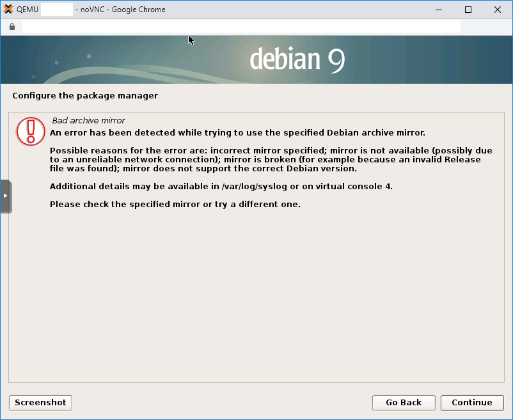Click the red exclamation error icon
Image resolution: width=513 pixels, height=420 pixels.
click(31, 131)
